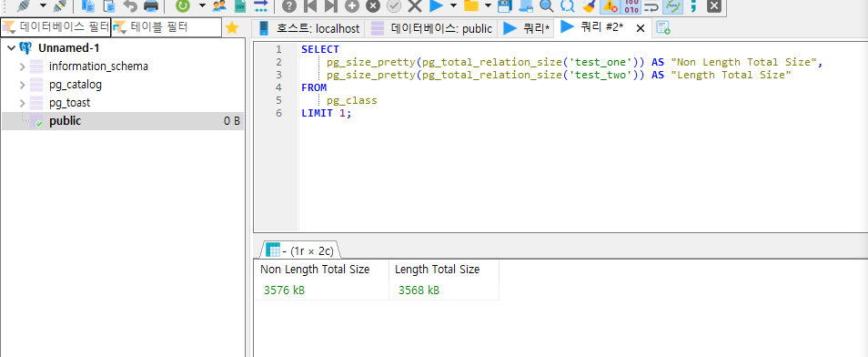The width and height of the screenshot is (868, 357).
Task: Open the run query options dropdown
Action: (454, 6)
